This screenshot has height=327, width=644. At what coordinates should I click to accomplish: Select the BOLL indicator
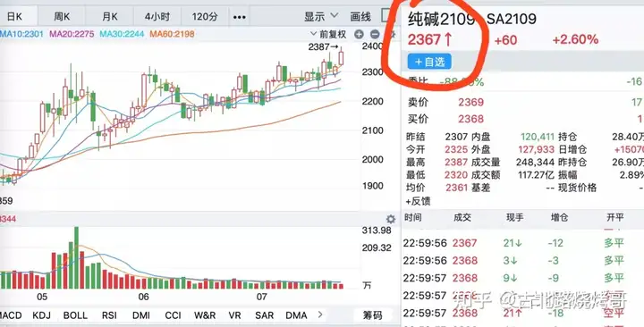[75, 315]
